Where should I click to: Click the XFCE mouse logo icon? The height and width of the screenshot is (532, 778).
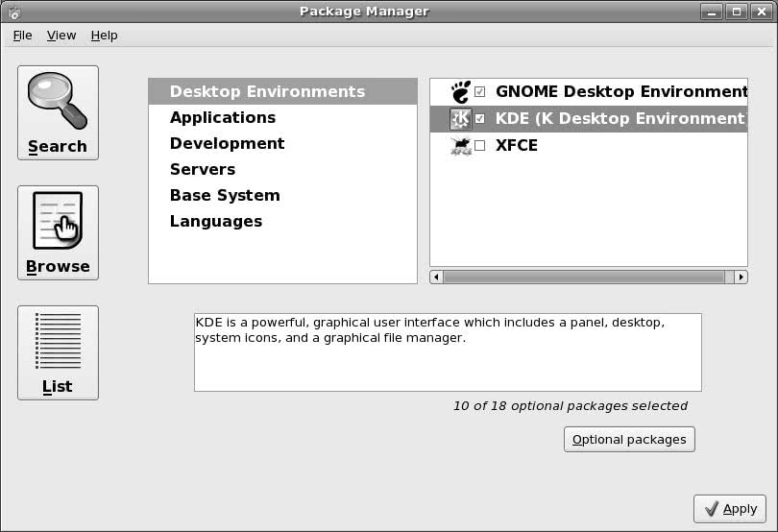460,145
